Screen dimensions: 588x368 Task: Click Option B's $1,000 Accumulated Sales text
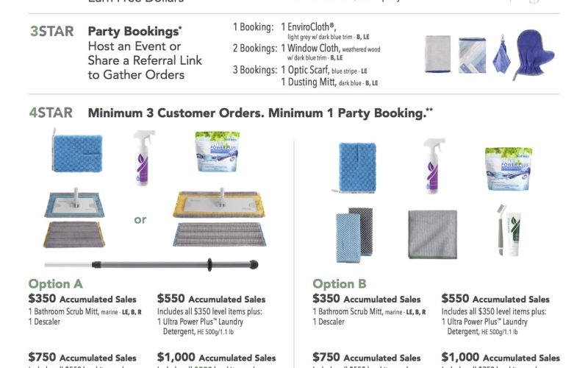(x=501, y=357)
